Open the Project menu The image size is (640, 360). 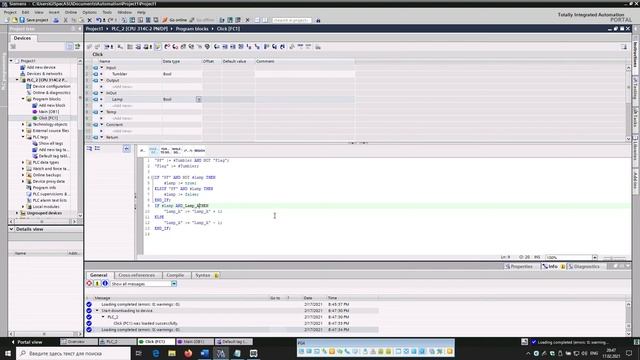click(10, 12)
